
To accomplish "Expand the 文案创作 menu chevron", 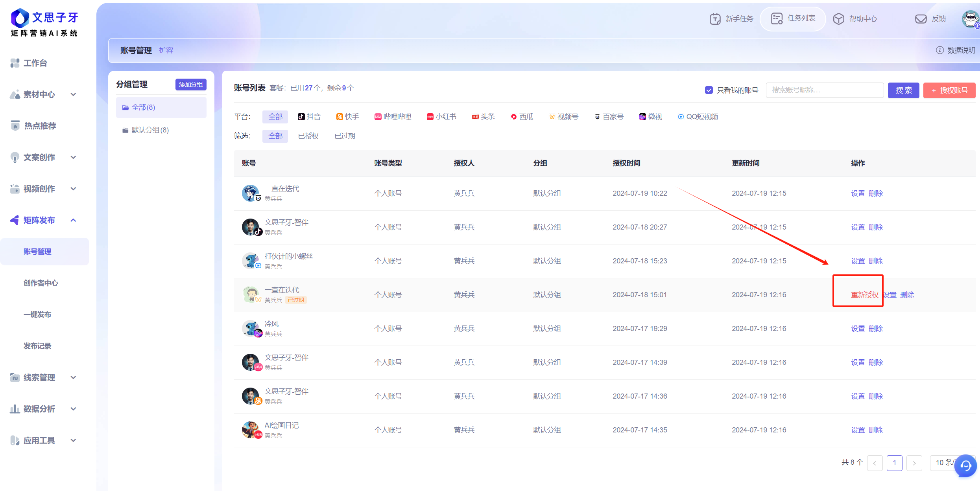I will (x=74, y=157).
